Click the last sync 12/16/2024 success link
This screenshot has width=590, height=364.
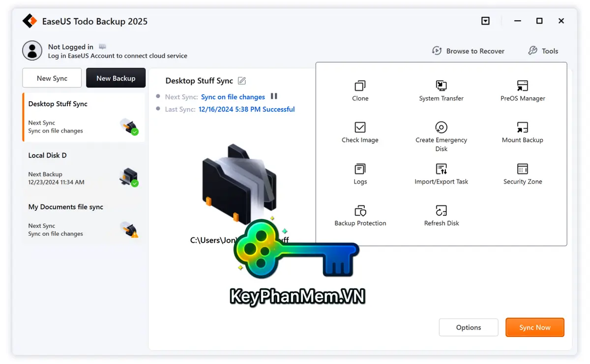point(247,109)
